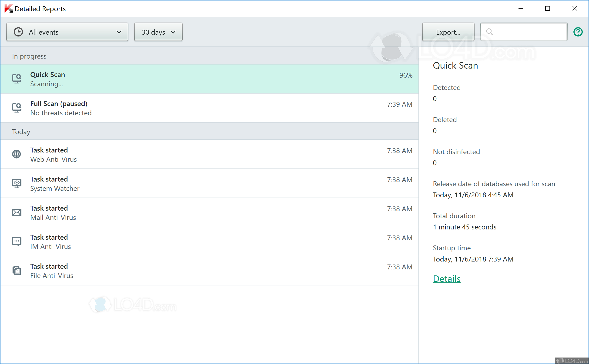Click the Export... button
The width and height of the screenshot is (589, 364).
click(x=448, y=32)
